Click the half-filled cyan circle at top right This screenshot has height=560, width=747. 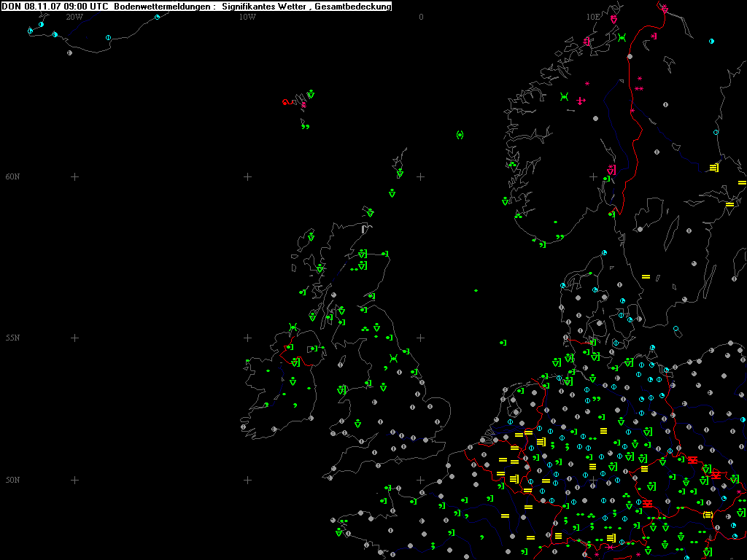[x=711, y=42]
